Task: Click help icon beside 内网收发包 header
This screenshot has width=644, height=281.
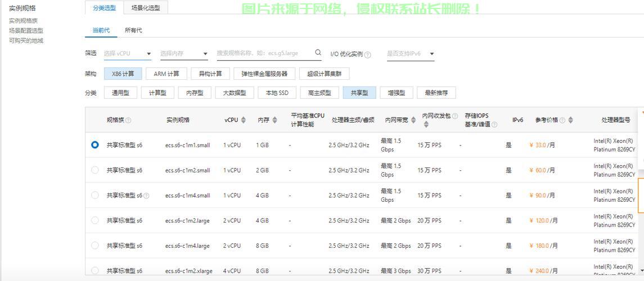Action: click(x=455, y=116)
